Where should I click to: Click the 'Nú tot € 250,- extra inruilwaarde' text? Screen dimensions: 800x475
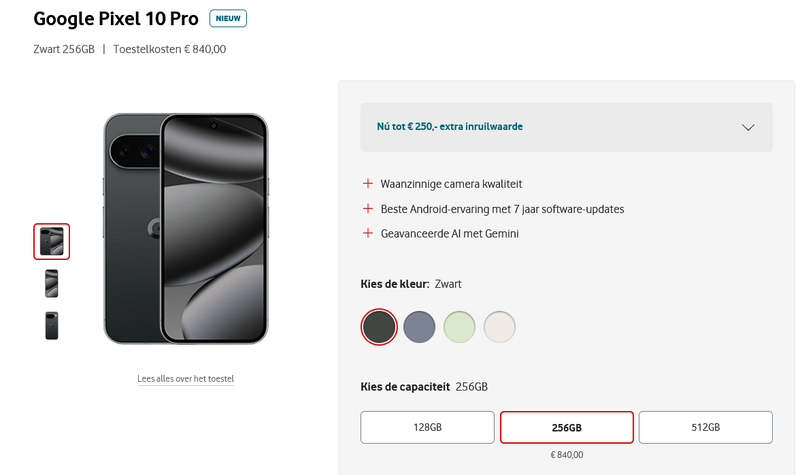coord(450,127)
